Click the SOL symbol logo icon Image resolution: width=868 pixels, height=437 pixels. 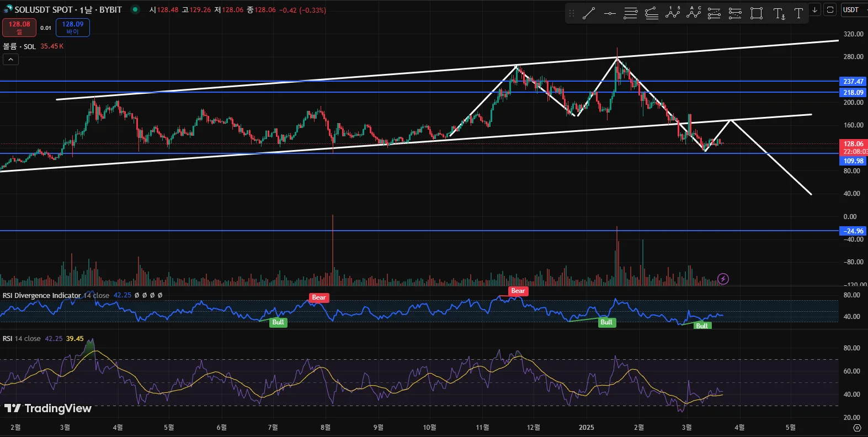8,9
